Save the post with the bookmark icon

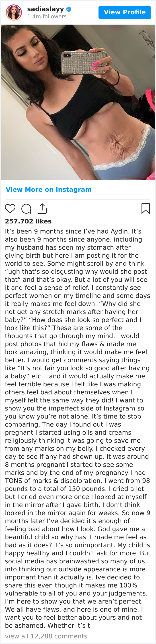[x=146, y=208]
